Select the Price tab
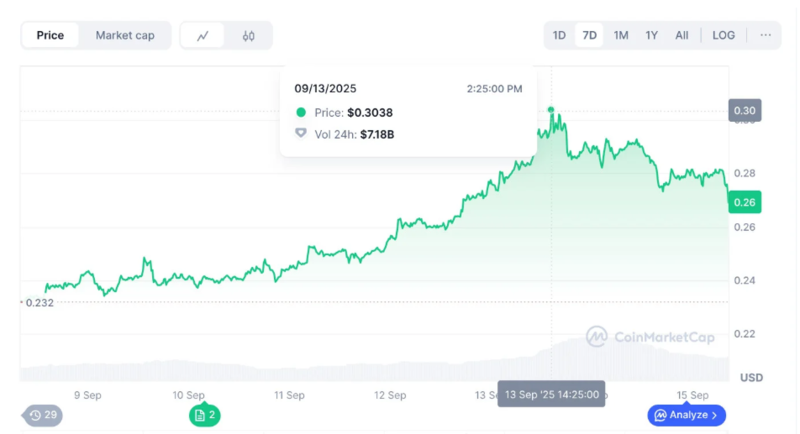The image size is (800, 434). point(50,36)
